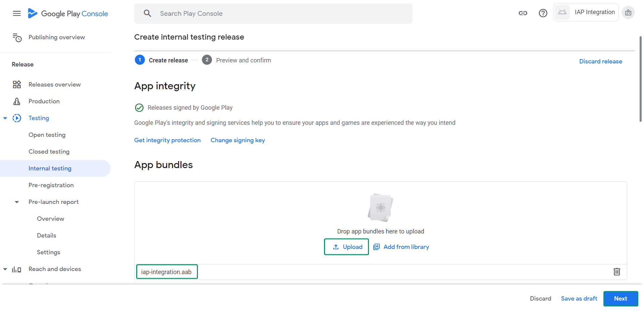Copy page link via chain icon
Image resolution: width=644 pixels, height=313 pixels.
523,13
